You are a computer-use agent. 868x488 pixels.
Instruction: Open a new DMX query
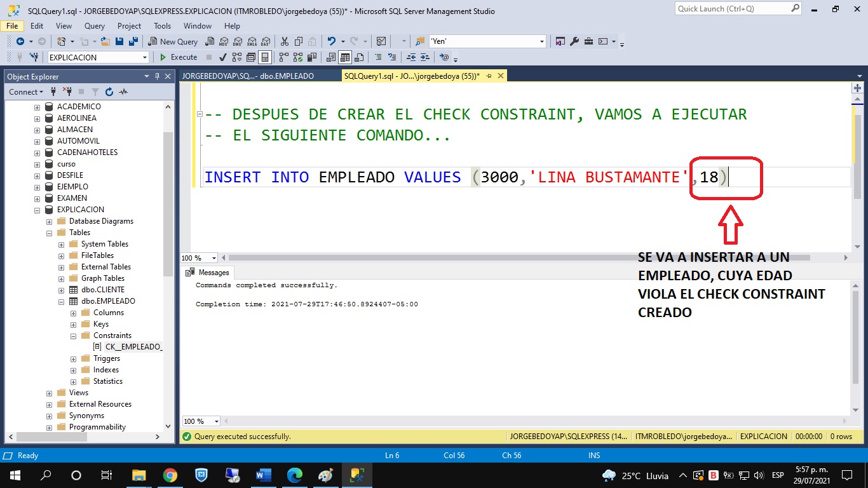[x=237, y=41]
